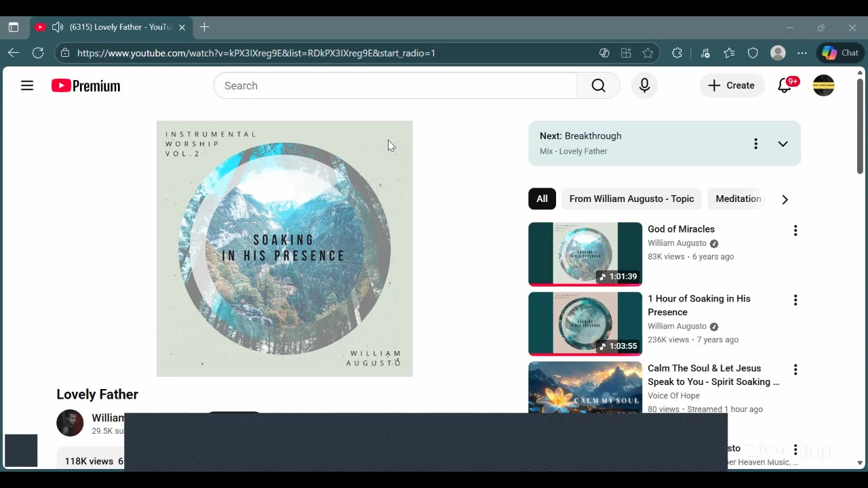The image size is (868, 488).
Task: Select the From William Augusto - Topic chip
Action: (631, 199)
